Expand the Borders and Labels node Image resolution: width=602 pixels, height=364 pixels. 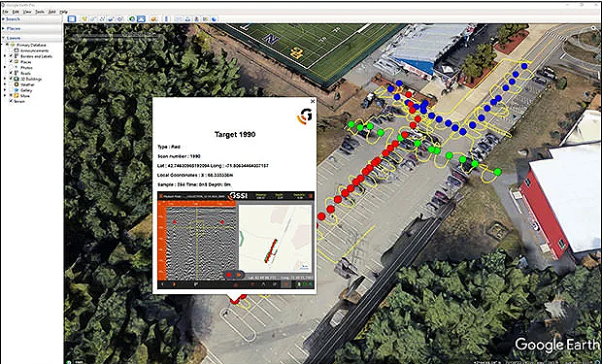pyautogui.click(x=5, y=56)
